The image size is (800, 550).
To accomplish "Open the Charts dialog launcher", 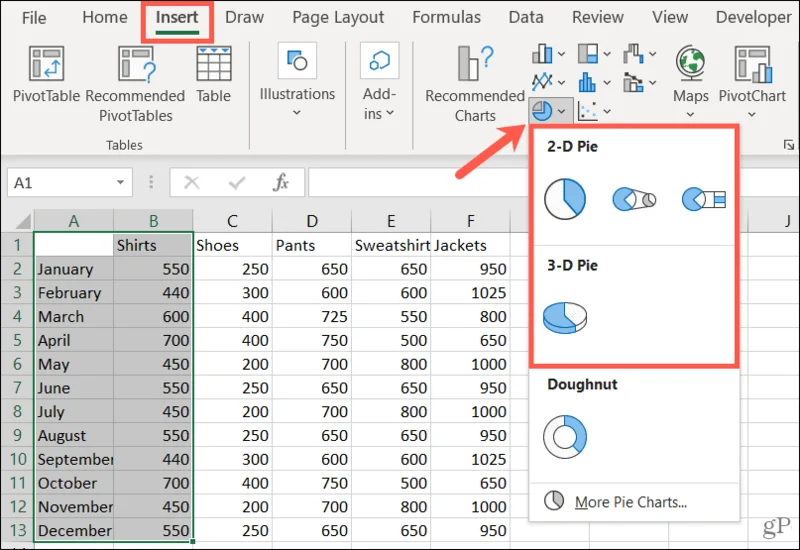I will (789, 145).
